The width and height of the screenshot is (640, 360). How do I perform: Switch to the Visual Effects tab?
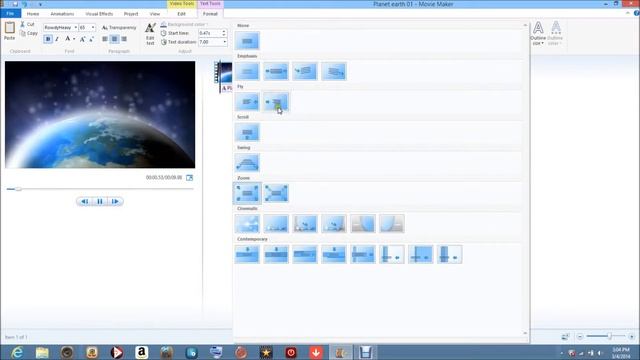click(x=99, y=14)
